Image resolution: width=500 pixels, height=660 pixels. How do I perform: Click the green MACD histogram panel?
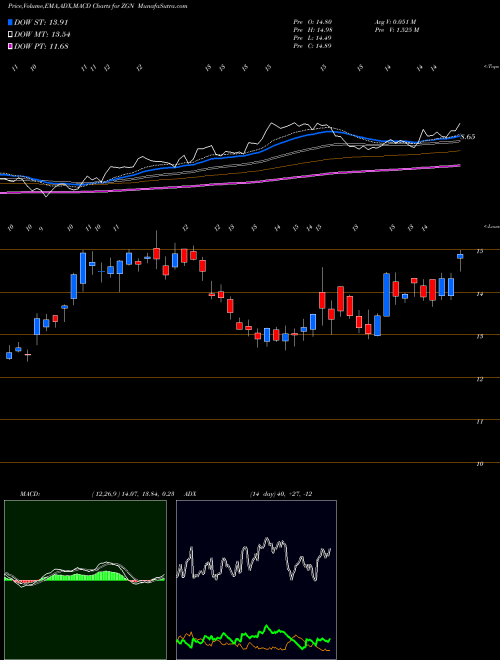tap(85, 580)
